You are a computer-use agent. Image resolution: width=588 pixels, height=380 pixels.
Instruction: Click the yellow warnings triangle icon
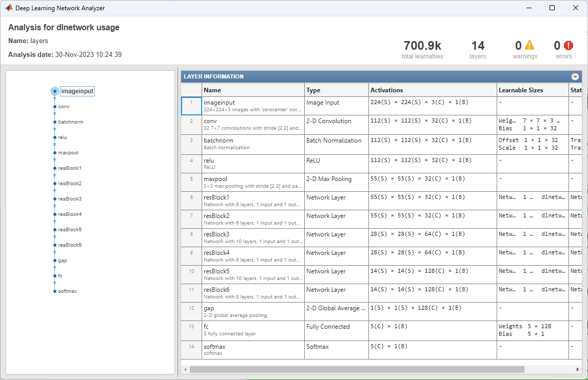[x=530, y=46]
